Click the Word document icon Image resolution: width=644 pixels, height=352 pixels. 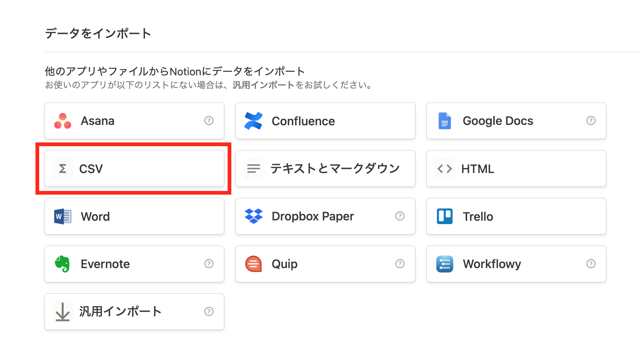pos(63,216)
